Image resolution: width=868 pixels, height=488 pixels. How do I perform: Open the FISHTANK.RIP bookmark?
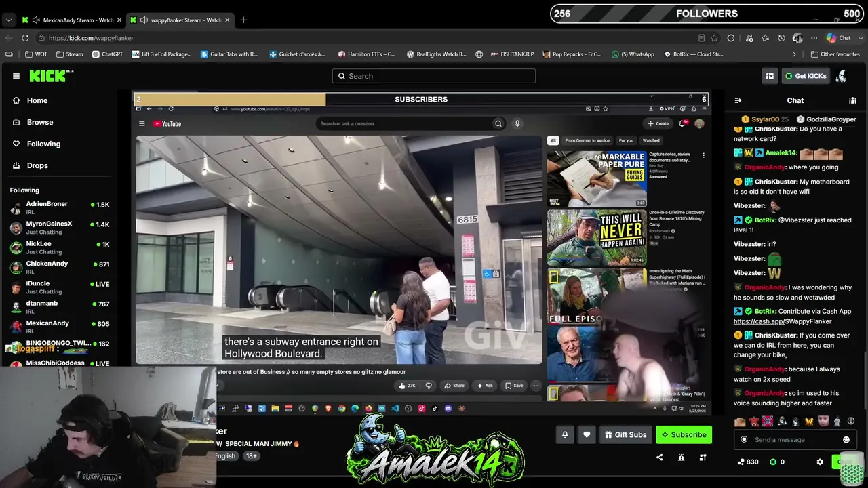point(512,54)
